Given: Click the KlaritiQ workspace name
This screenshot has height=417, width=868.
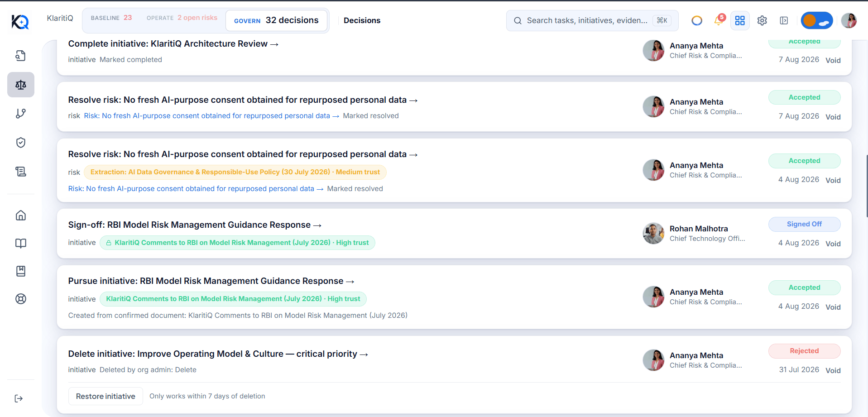Looking at the screenshot, I should (x=60, y=18).
